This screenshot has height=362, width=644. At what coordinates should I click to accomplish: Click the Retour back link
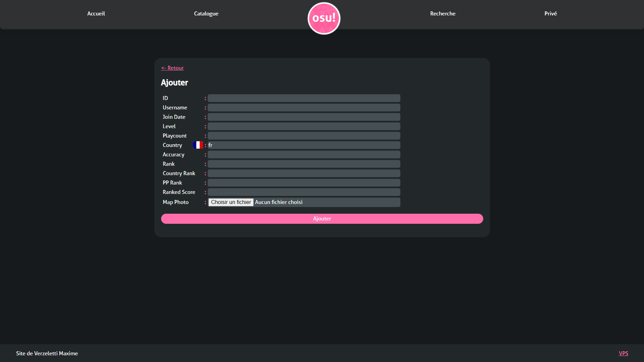coord(172,68)
